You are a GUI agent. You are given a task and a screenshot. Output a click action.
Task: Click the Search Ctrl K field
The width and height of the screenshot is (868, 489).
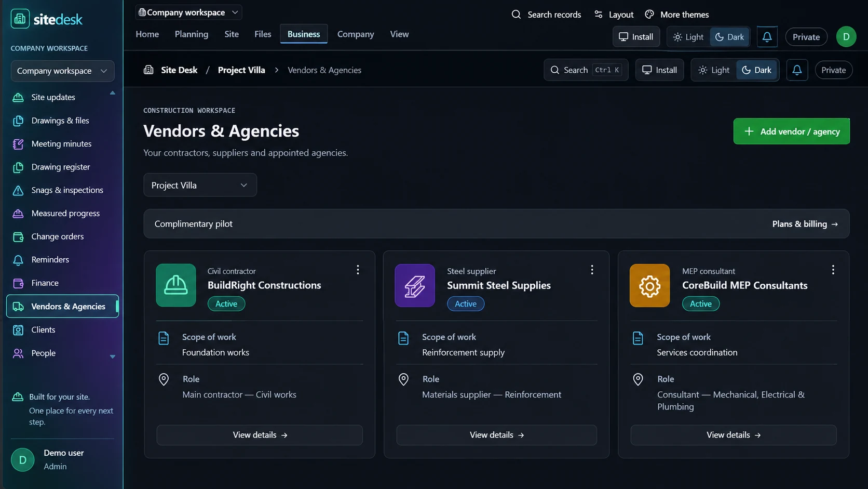(586, 70)
